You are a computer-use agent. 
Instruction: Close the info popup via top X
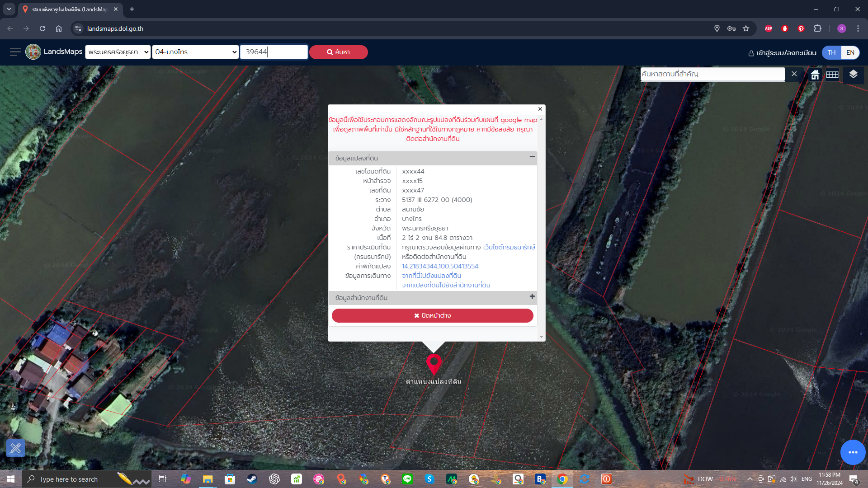(x=540, y=109)
